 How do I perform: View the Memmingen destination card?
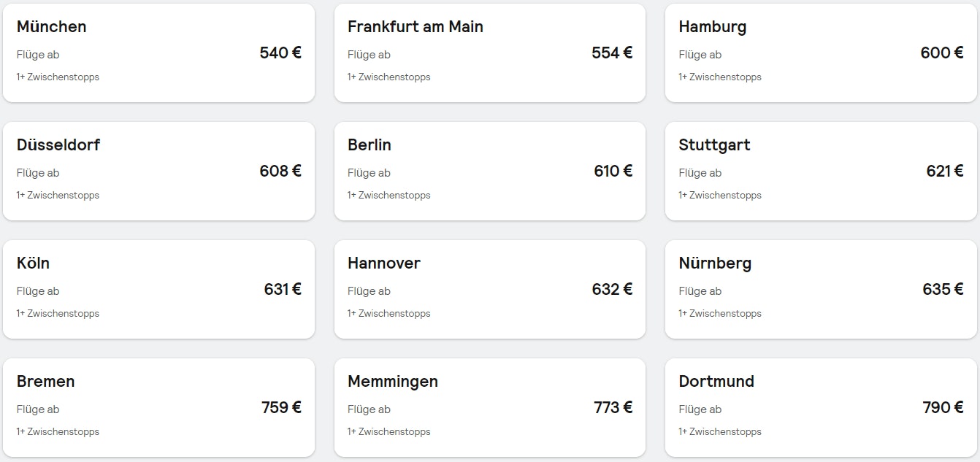tap(489, 406)
